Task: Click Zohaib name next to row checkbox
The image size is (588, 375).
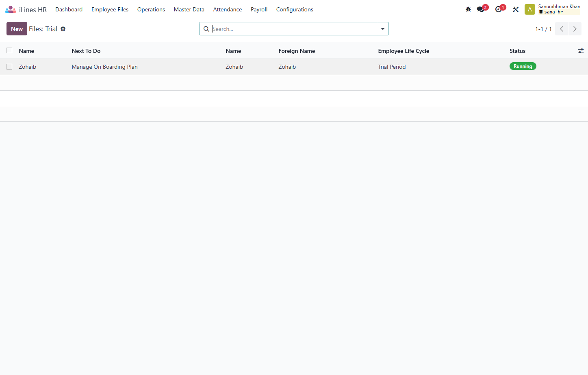Action: (27, 67)
